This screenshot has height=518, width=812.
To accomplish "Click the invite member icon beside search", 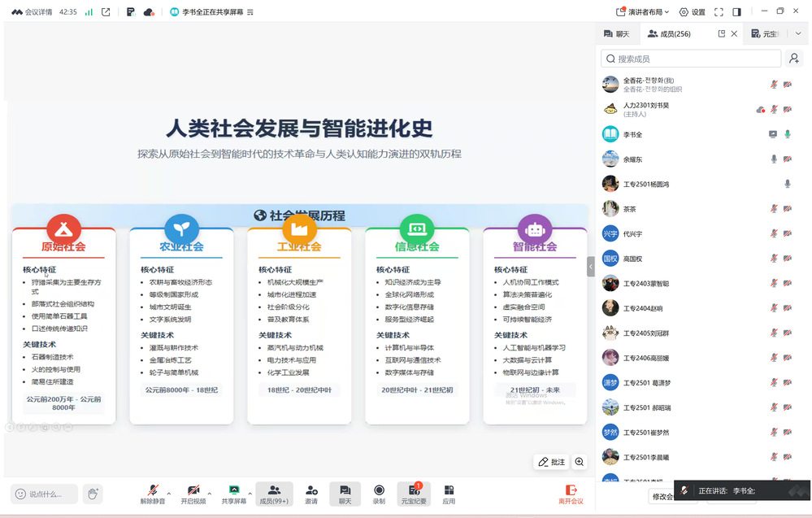I will click(794, 59).
